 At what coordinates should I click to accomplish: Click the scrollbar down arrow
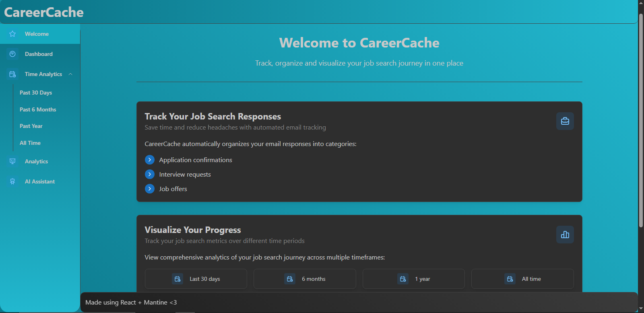641,309
